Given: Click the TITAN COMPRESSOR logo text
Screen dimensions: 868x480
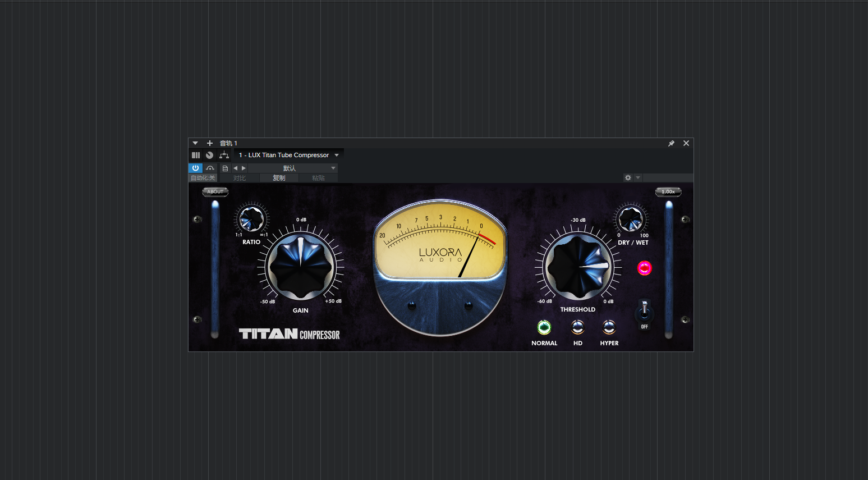Looking at the screenshot, I should 290,334.
